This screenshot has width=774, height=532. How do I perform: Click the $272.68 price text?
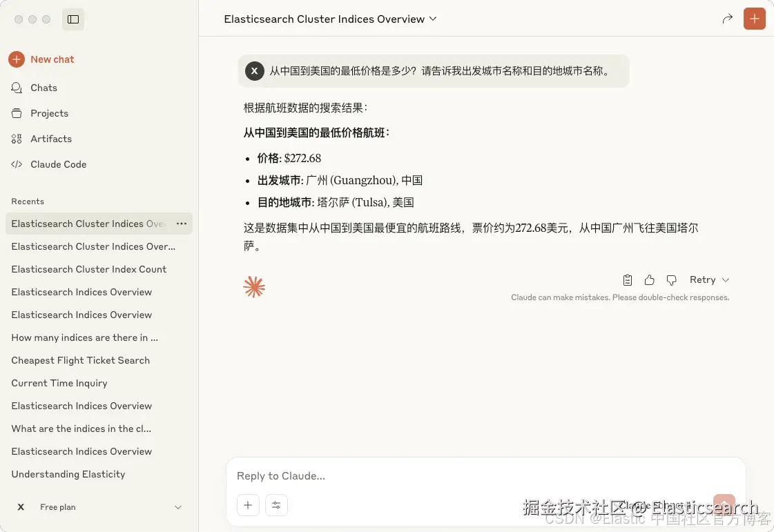point(302,159)
